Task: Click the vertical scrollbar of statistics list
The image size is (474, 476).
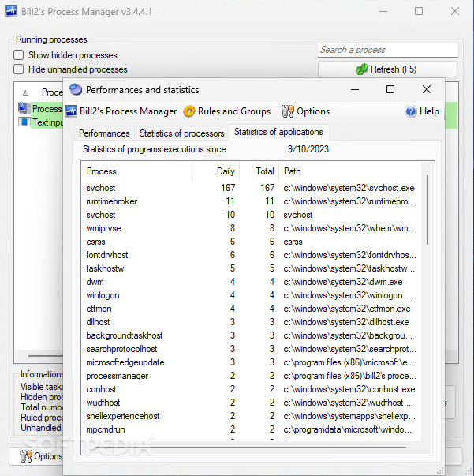Action: click(427, 209)
